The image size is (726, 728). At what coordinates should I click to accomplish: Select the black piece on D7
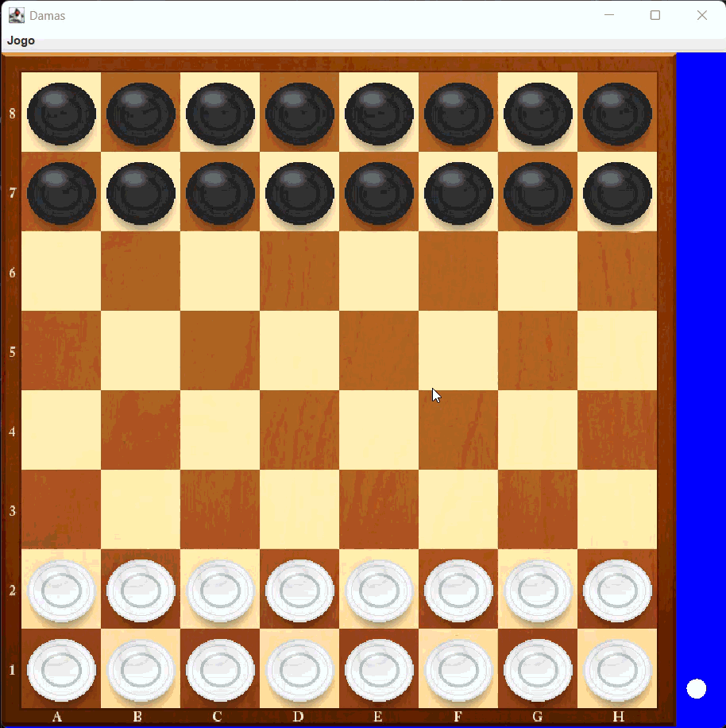(299, 192)
